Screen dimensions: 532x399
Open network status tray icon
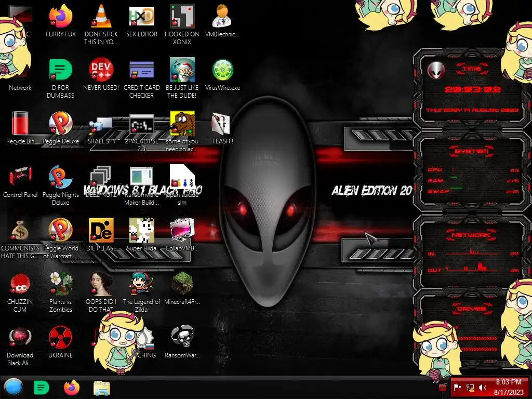[x=470, y=387]
